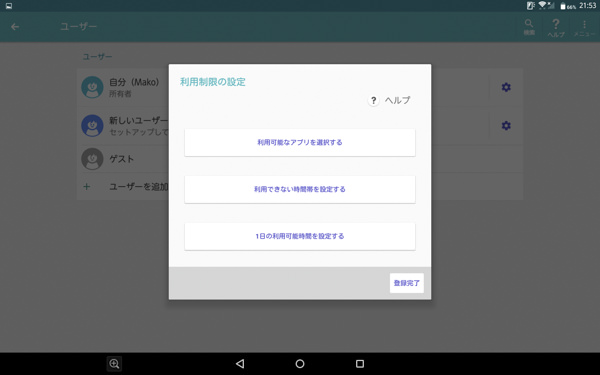Viewport: 600px width, 375px height.
Task: Click the dialog ヘルプ question mark icon
Action: 373,101
